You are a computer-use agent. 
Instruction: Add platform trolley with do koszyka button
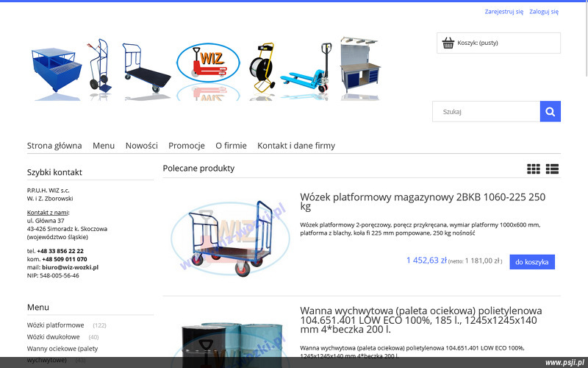coord(531,262)
